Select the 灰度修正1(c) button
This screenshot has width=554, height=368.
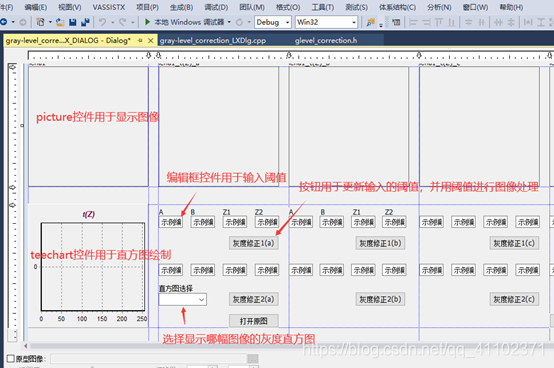pos(514,243)
